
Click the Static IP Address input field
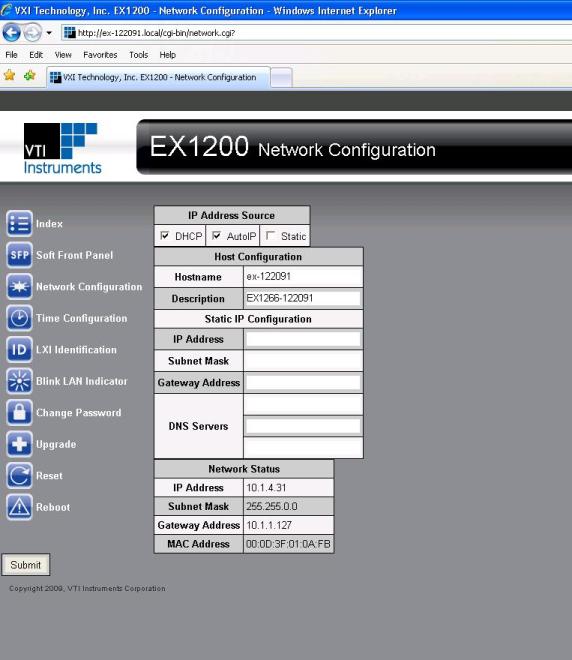coord(303,339)
